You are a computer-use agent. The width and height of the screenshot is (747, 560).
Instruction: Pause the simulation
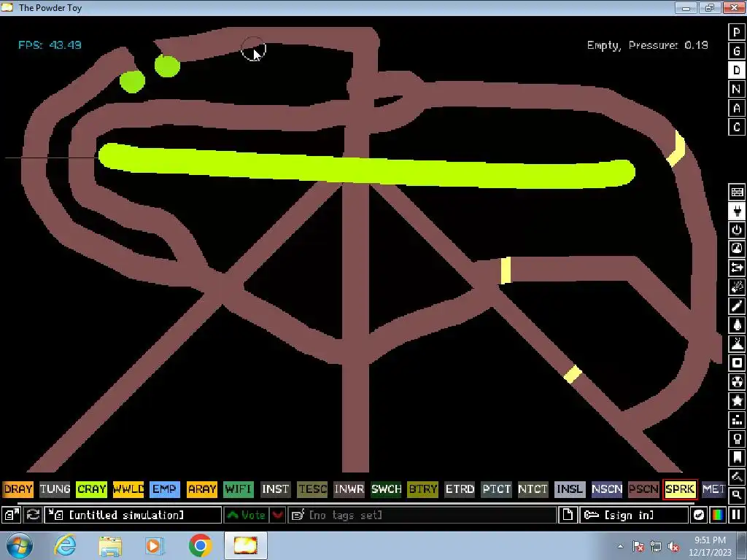(x=737, y=515)
